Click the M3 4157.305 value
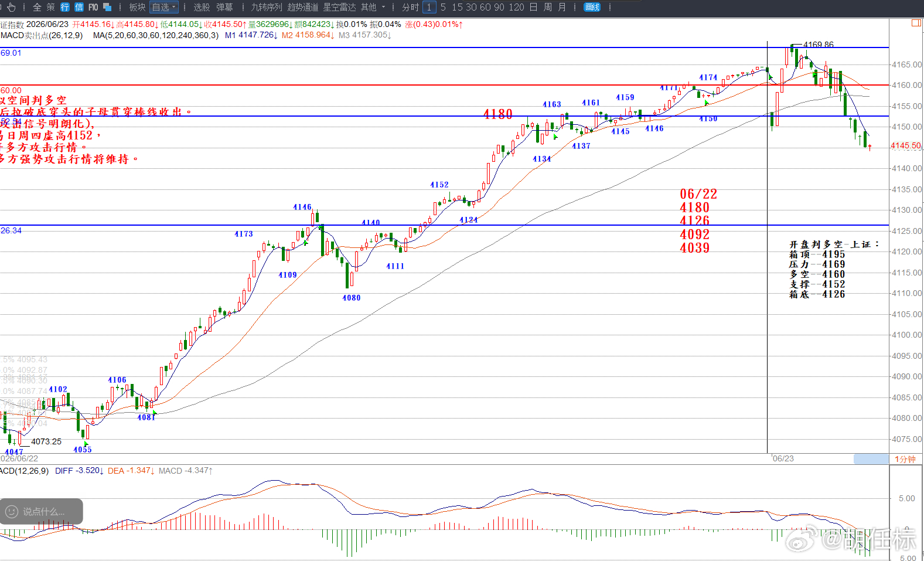This screenshot has height=561, width=924. 364,35
